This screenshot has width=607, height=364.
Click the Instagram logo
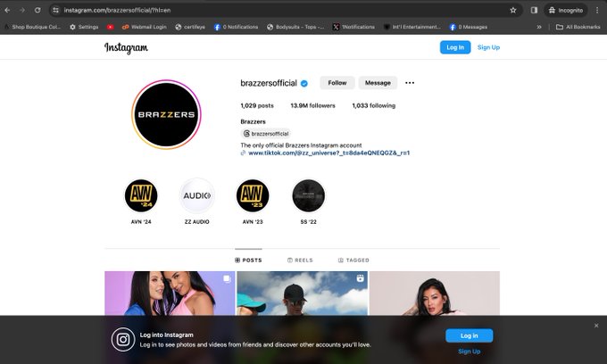(126, 47)
